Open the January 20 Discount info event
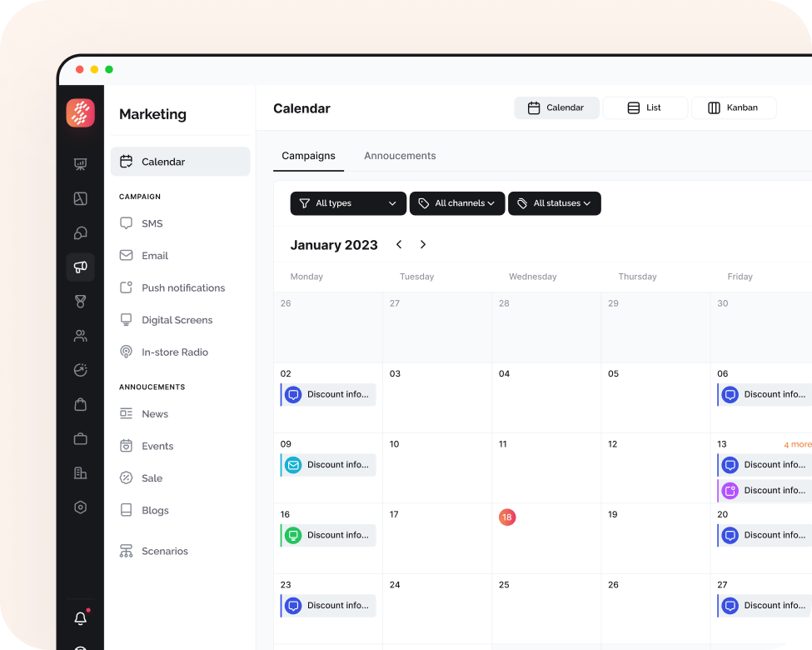This screenshot has width=812, height=650. coord(765,536)
